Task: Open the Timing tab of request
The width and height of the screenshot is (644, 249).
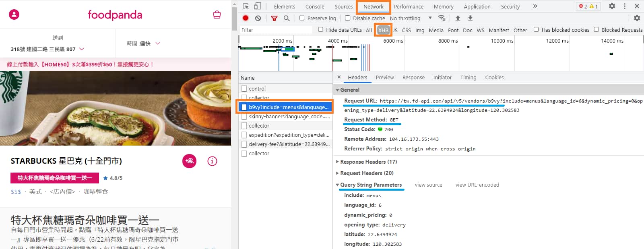Action: 468,77
